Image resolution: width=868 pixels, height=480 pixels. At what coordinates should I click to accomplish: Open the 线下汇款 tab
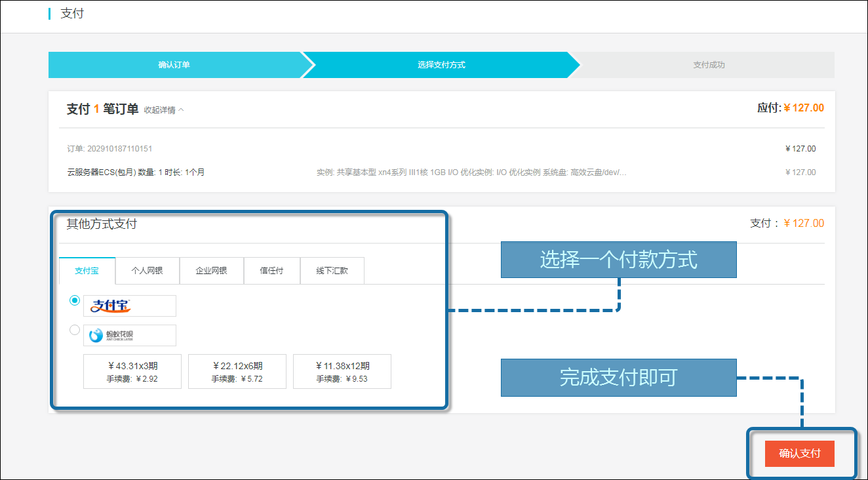(332, 271)
